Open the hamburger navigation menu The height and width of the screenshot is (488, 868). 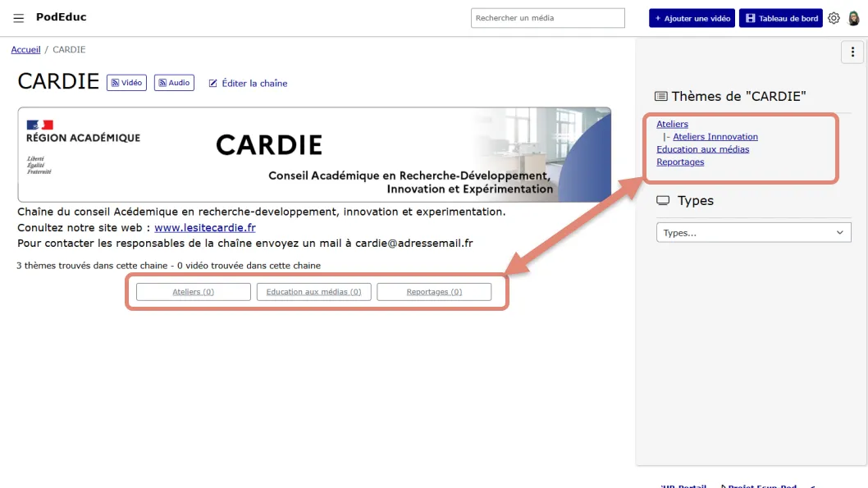(x=18, y=18)
